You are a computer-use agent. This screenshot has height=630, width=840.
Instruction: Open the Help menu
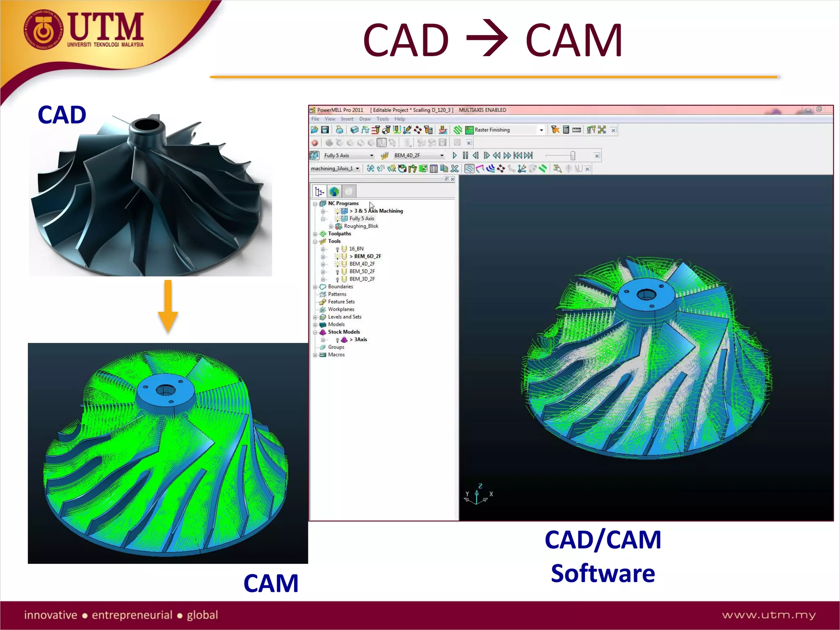(x=400, y=119)
